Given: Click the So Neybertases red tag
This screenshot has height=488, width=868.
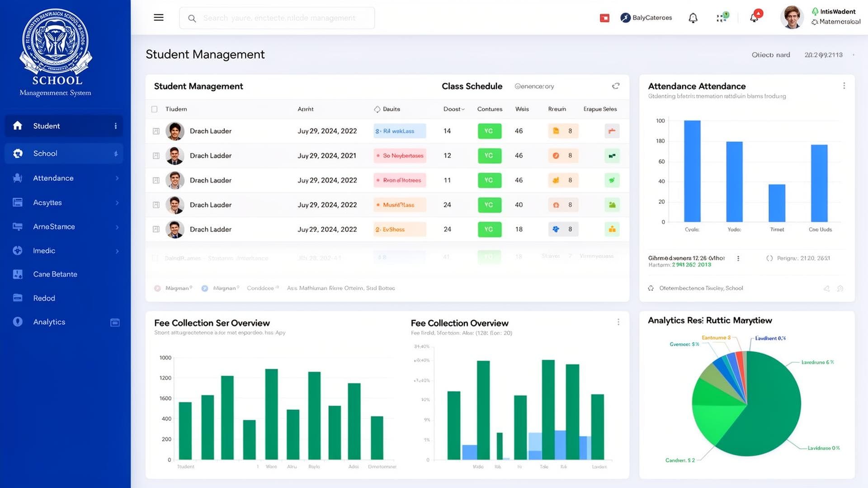Looking at the screenshot, I should 400,156.
